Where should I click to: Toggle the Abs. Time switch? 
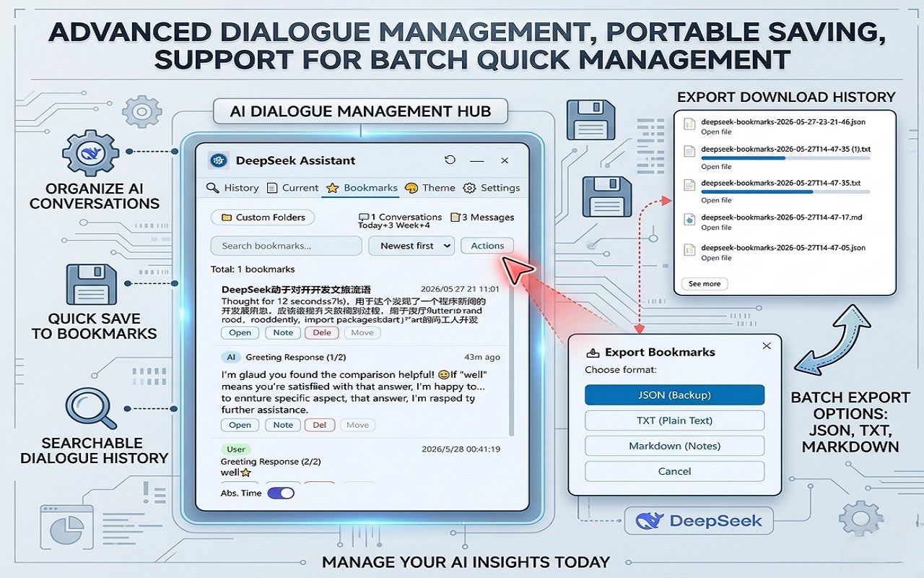coord(281,493)
